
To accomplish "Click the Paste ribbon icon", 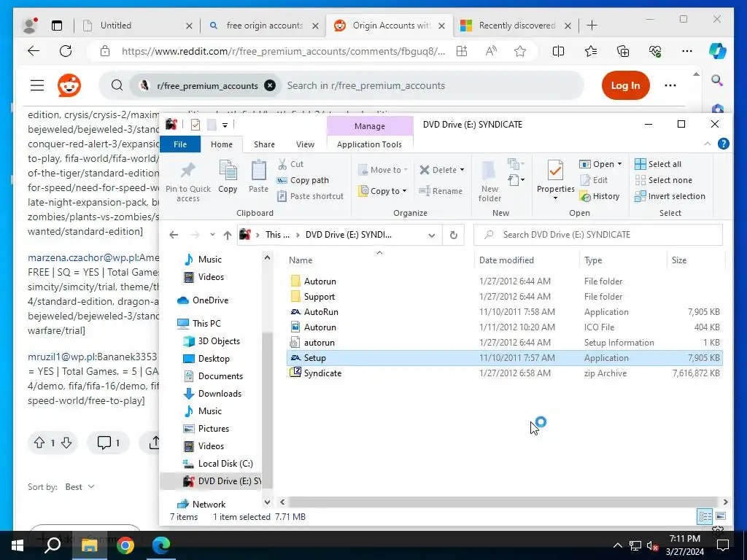I will pos(259,171).
